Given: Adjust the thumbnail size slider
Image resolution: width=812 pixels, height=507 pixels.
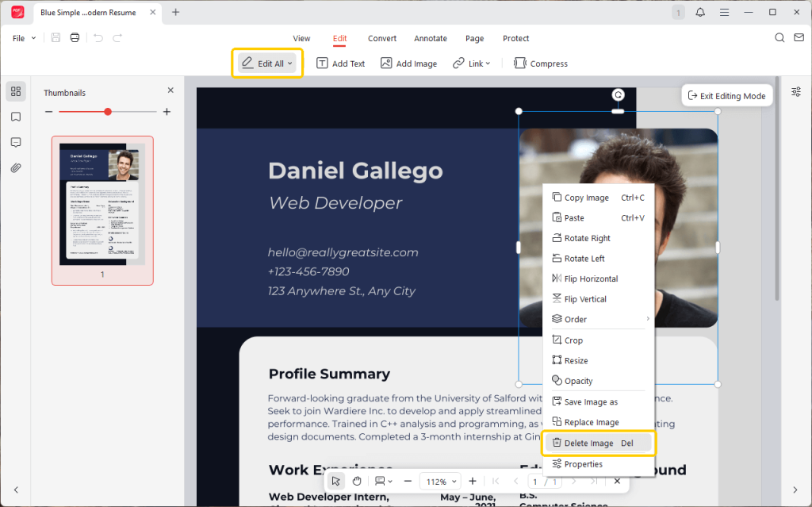Looking at the screenshot, I should coord(107,112).
